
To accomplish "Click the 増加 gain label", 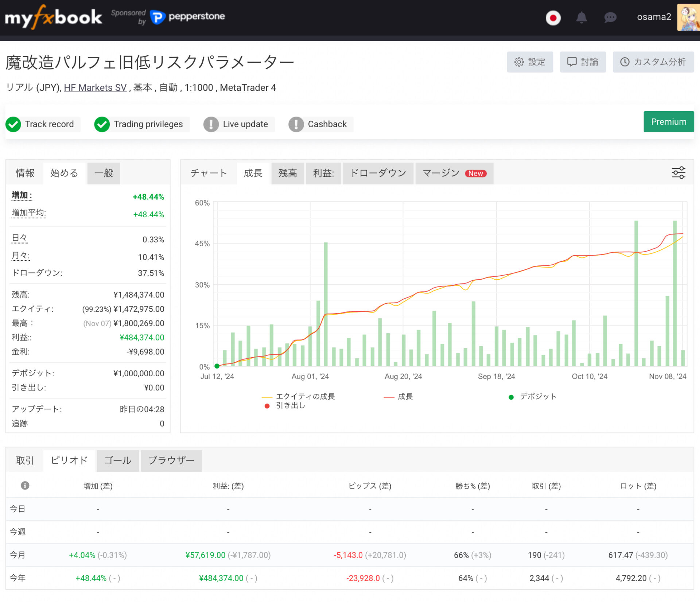I will point(22,196).
